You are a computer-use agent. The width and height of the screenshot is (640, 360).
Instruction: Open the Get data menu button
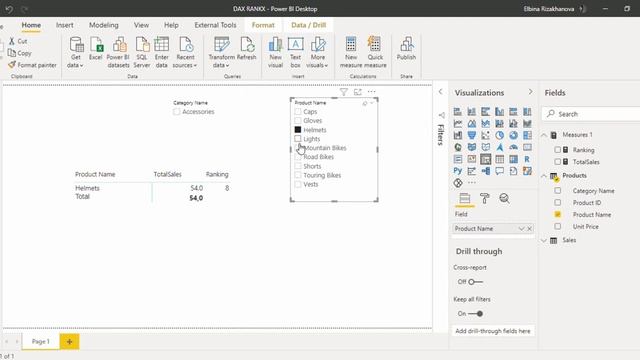(76, 52)
